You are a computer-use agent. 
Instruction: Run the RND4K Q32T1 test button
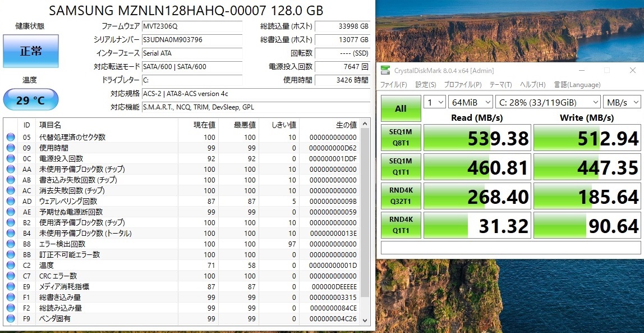click(x=401, y=195)
